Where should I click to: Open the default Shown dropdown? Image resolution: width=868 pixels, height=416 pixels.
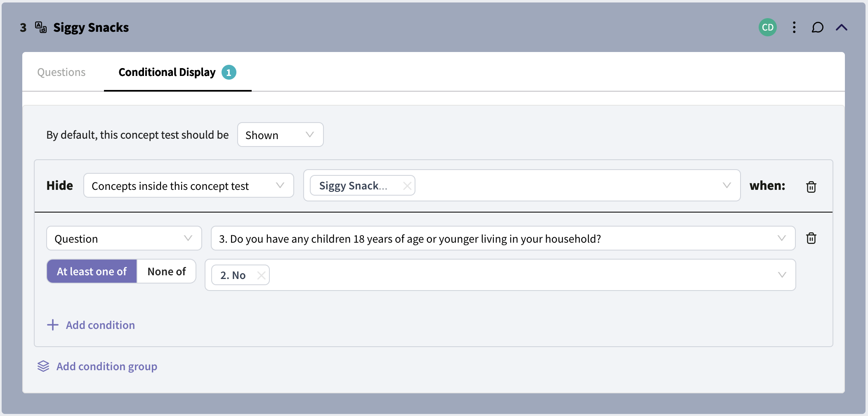[x=280, y=135]
